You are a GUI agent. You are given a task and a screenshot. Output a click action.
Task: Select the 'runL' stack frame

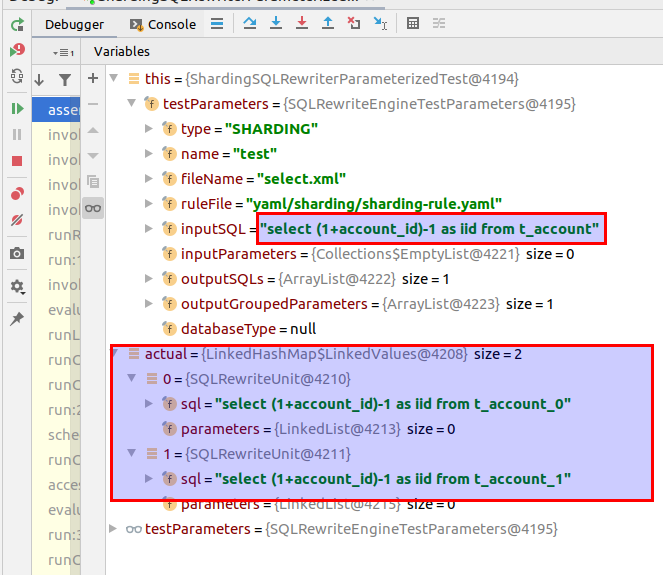(56, 335)
